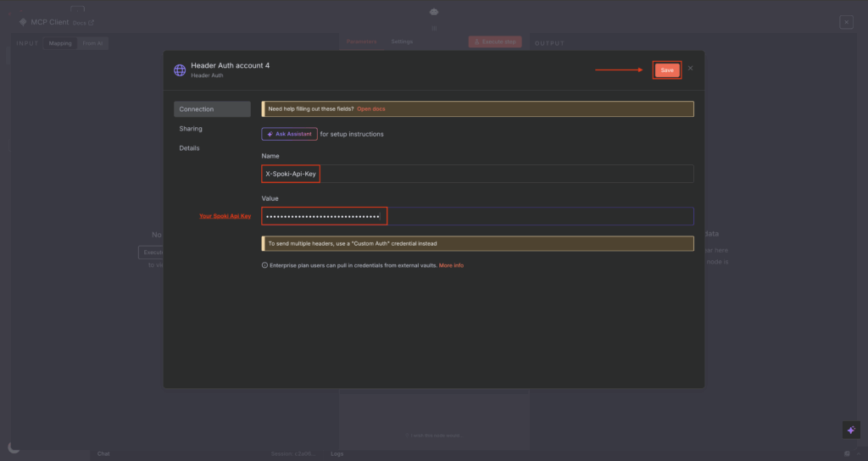This screenshot has width=868, height=461.
Task: Click the globe icon beside Header Auth account 4
Action: (x=180, y=70)
